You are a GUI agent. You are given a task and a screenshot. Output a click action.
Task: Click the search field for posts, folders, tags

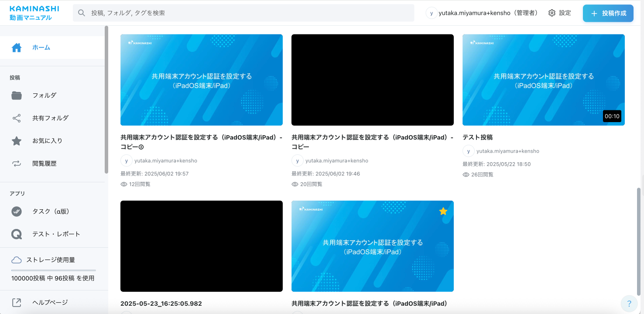243,13
